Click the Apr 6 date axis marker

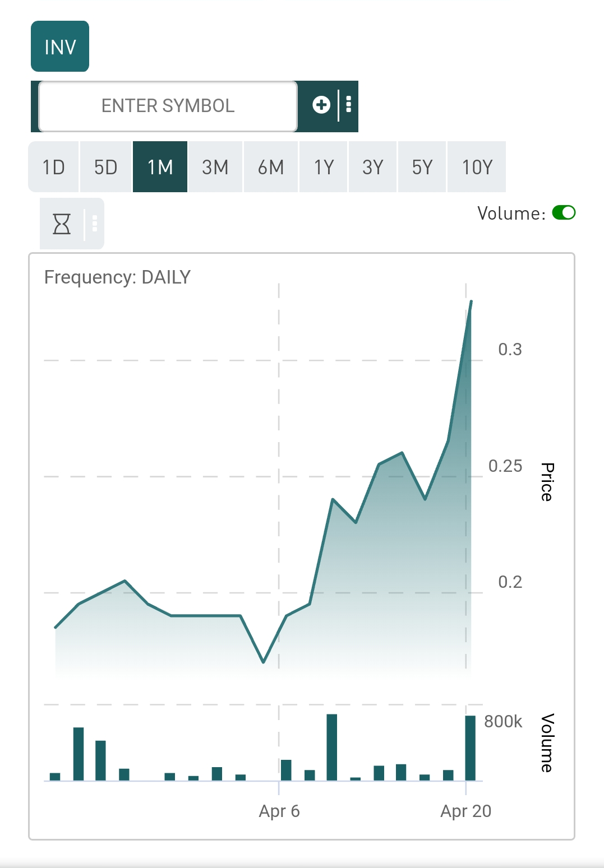point(279,811)
